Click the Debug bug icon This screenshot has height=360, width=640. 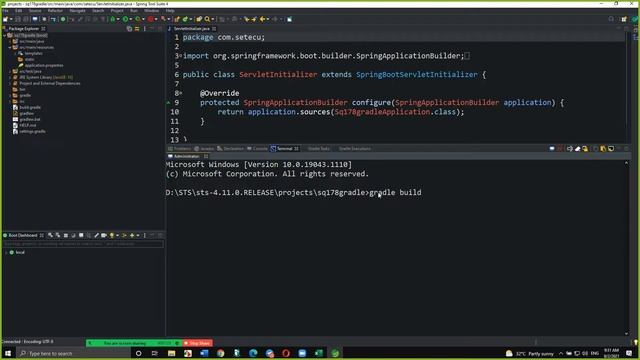click(113, 19)
